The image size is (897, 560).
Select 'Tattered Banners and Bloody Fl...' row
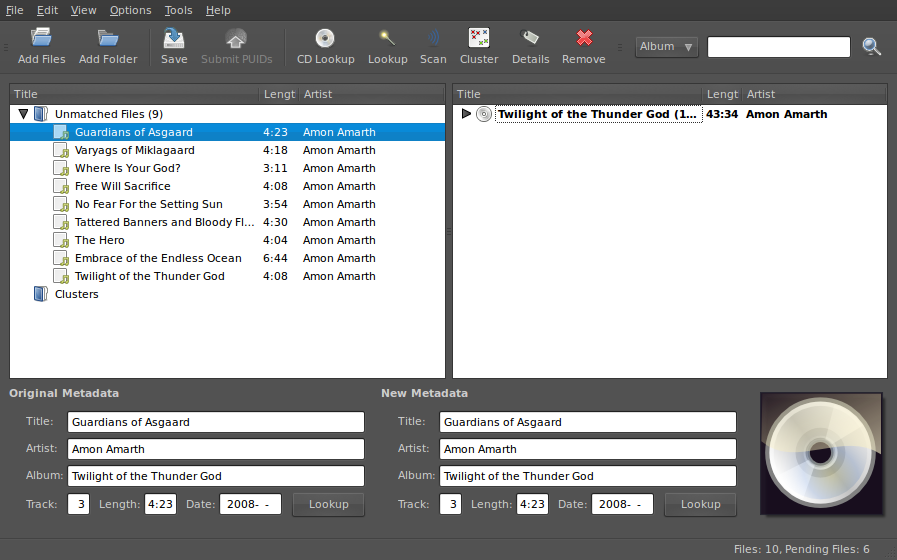pos(227,223)
